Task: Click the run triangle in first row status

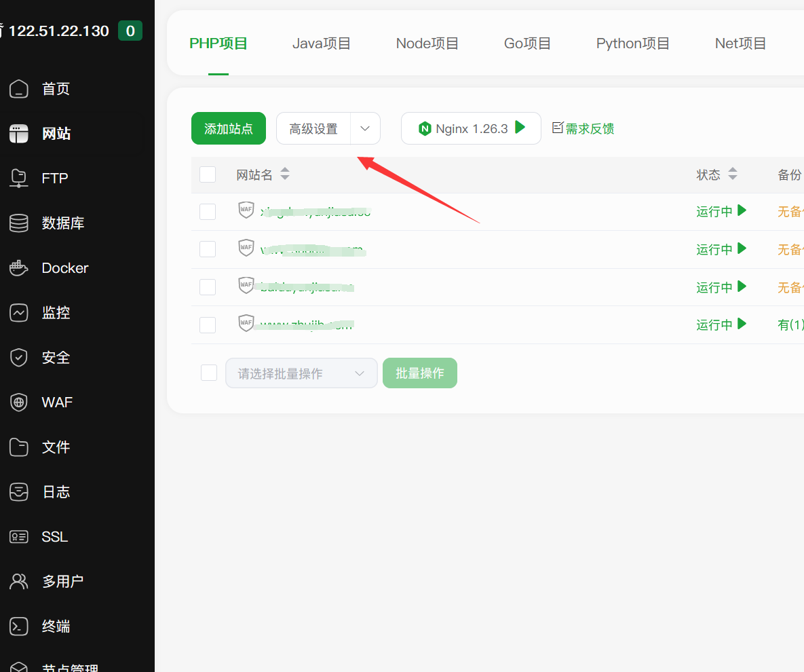Action: click(742, 210)
